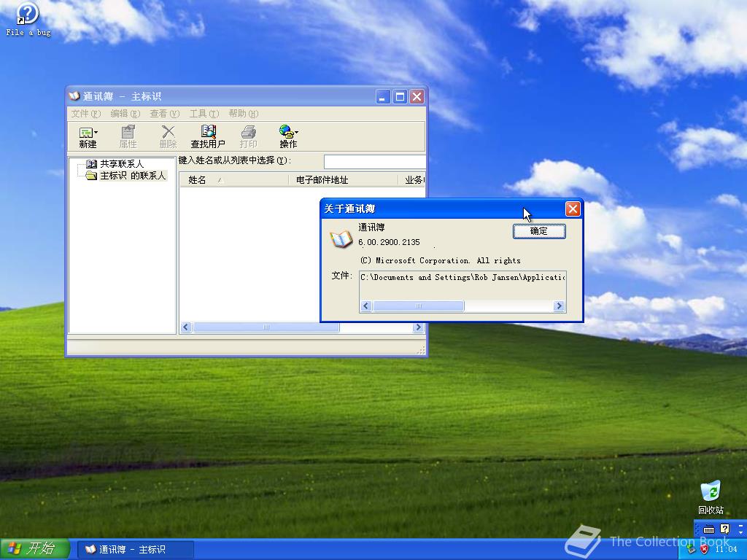Click the name search input field
The height and width of the screenshot is (560, 747).
[x=374, y=161]
